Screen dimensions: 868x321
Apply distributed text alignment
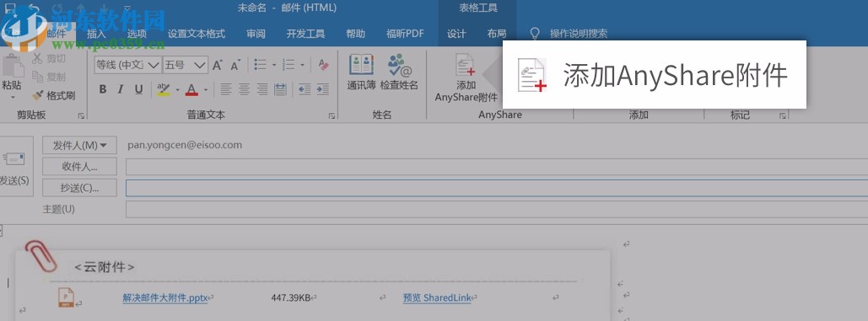(281, 89)
